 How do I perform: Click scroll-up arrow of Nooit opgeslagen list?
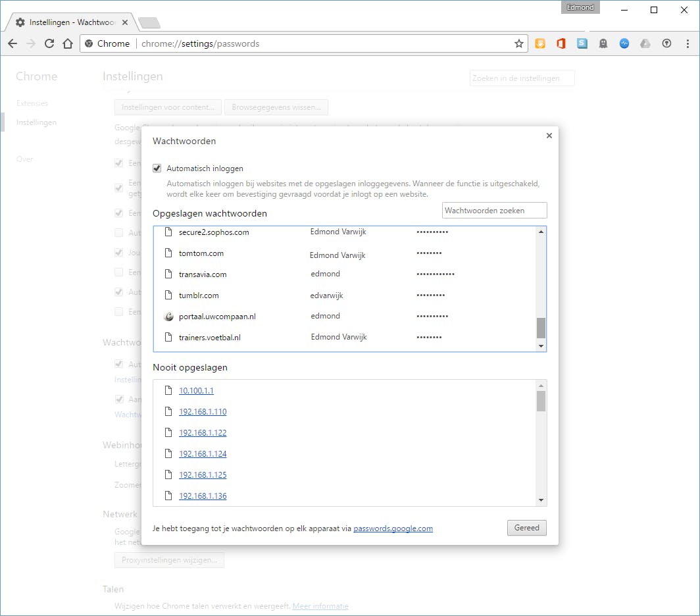click(x=541, y=386)
